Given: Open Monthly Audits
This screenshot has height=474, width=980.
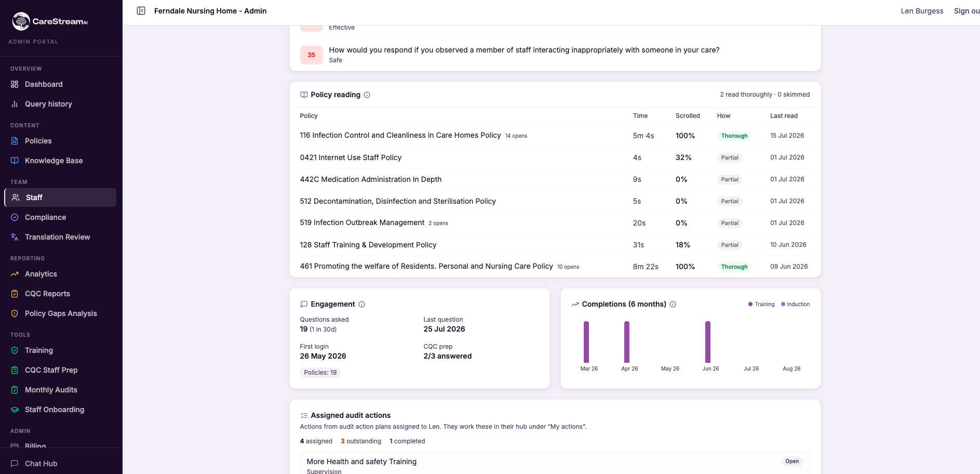Looking at the screenshot, I should (x=60, y=390).
